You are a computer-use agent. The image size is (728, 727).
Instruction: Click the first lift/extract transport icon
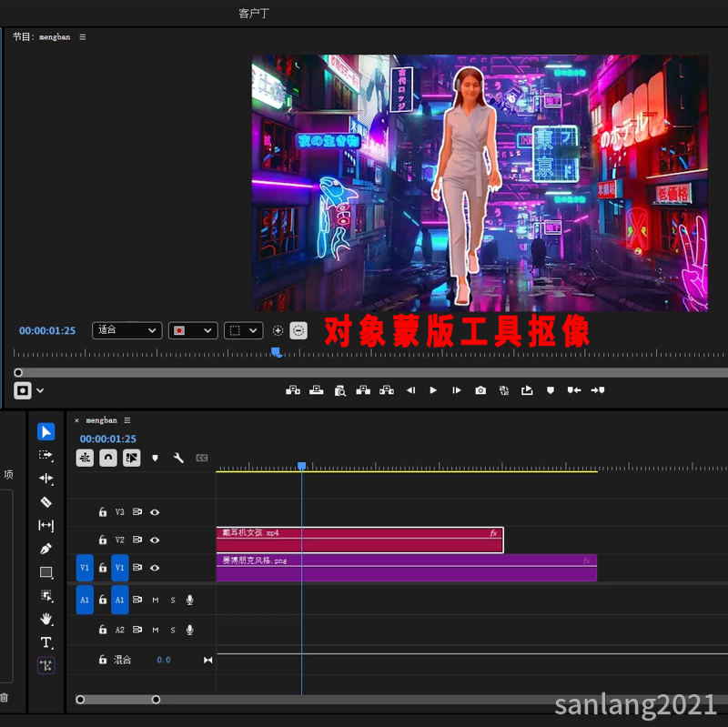tap(293, 390)
